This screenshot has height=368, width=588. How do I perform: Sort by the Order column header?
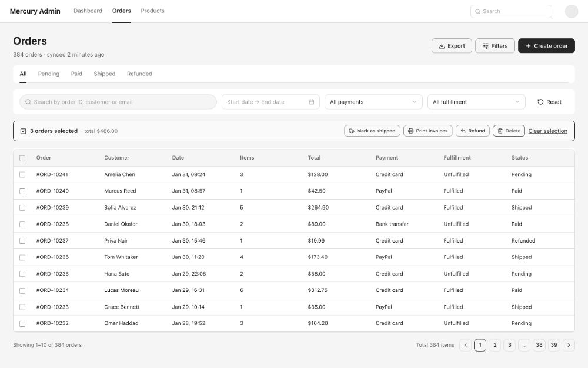pos(44,158)
